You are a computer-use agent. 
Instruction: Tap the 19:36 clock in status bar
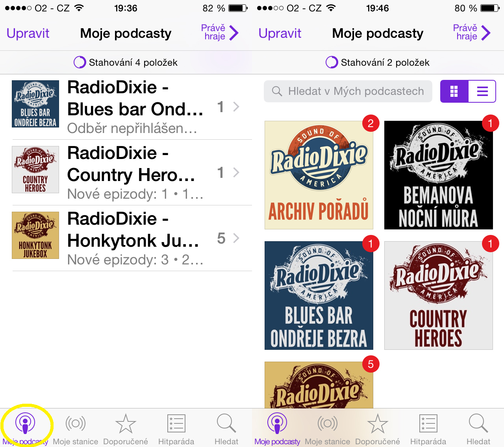[x=126, y=8]
